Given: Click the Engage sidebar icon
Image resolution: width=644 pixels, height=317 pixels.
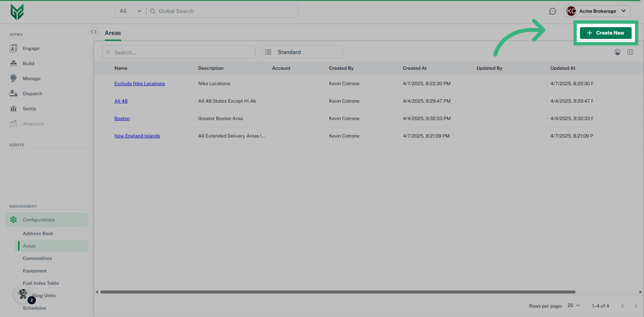Looking at the screenshot, I should click(x=13, y=48).
